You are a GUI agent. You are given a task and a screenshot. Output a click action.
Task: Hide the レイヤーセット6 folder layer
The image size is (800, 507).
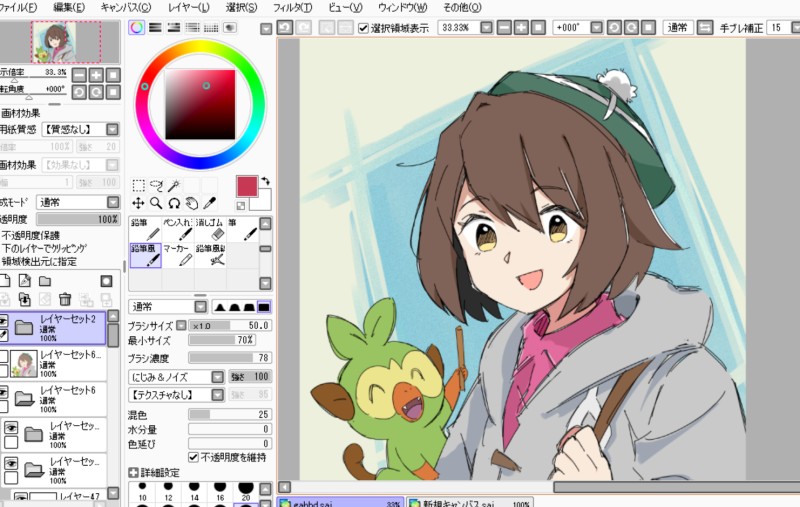[x=4, y=392]
